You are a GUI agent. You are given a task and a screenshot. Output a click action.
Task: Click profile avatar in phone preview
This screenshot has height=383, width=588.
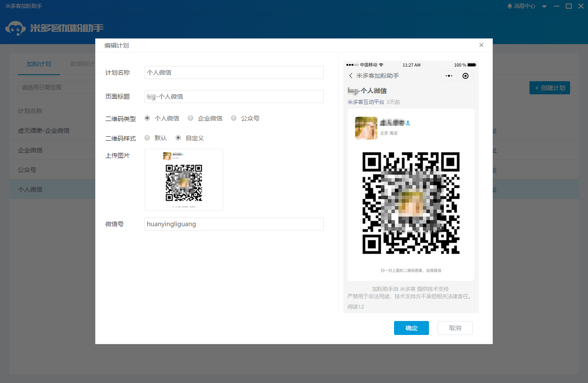coord(366,128)
